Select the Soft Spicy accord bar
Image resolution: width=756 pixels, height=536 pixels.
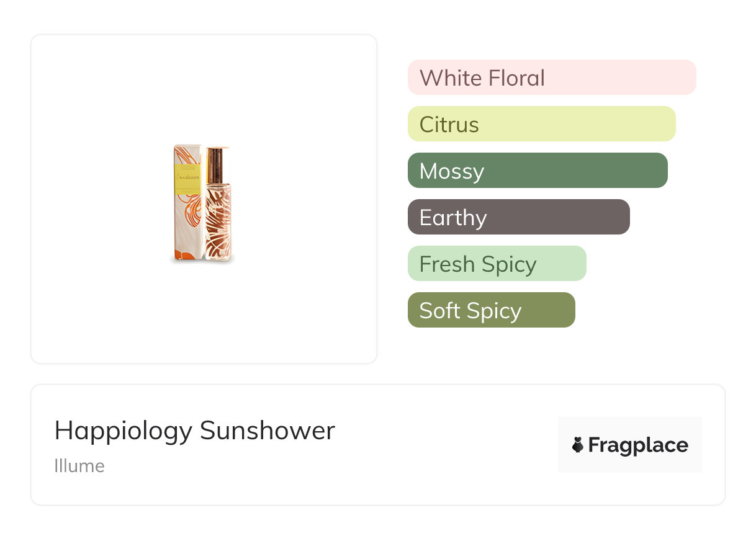pos(491,310)
